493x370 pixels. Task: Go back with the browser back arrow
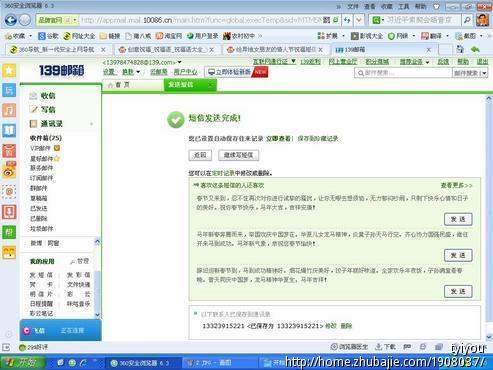coord(11,20)
